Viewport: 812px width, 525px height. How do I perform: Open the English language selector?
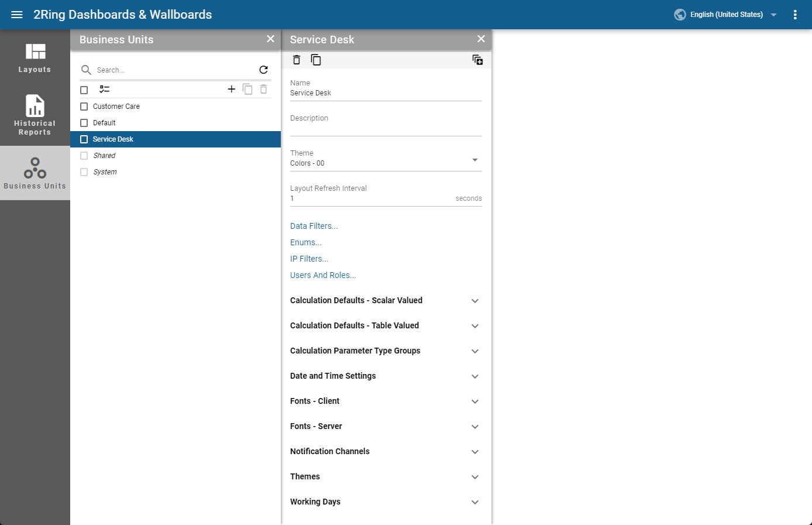(726, 15)
